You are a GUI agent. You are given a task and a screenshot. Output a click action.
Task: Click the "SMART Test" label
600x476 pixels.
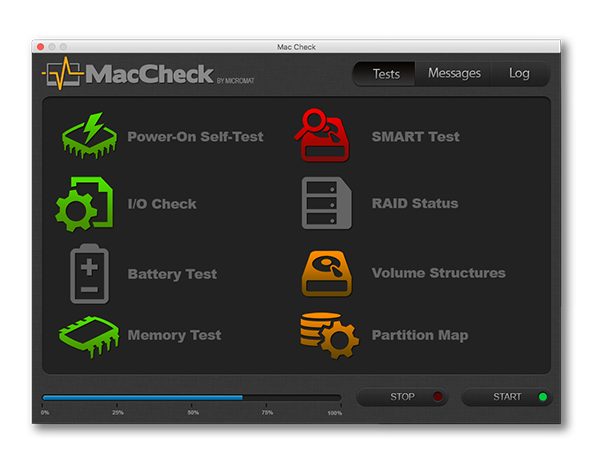[x=416, y=137]
